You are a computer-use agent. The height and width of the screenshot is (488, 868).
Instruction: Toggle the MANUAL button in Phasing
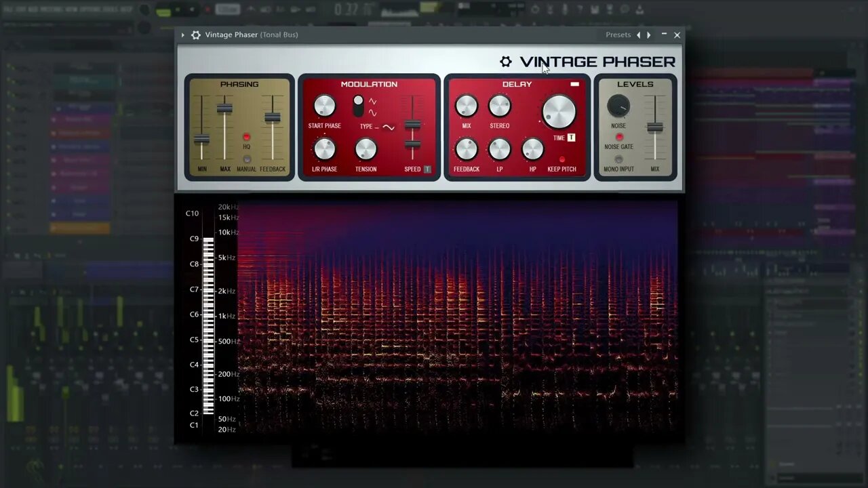pos(247,159)
